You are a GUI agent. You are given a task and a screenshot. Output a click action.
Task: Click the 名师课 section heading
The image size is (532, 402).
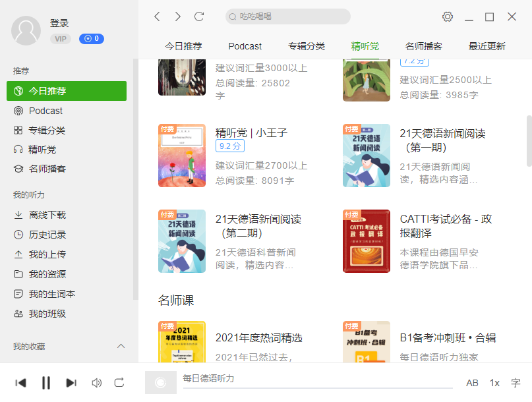click(176, 301)
